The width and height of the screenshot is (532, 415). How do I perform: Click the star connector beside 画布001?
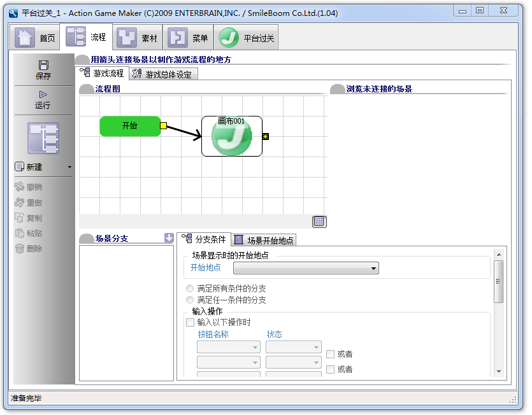click(265, 137)
